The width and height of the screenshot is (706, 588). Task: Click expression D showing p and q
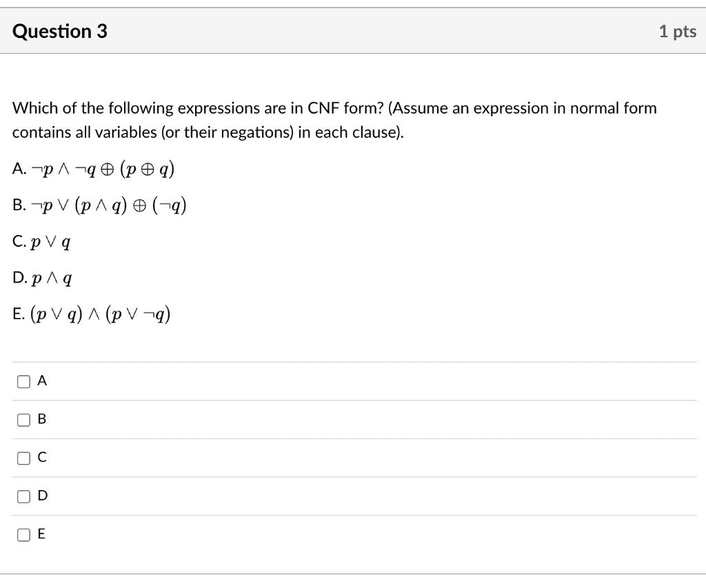point(42,278)
